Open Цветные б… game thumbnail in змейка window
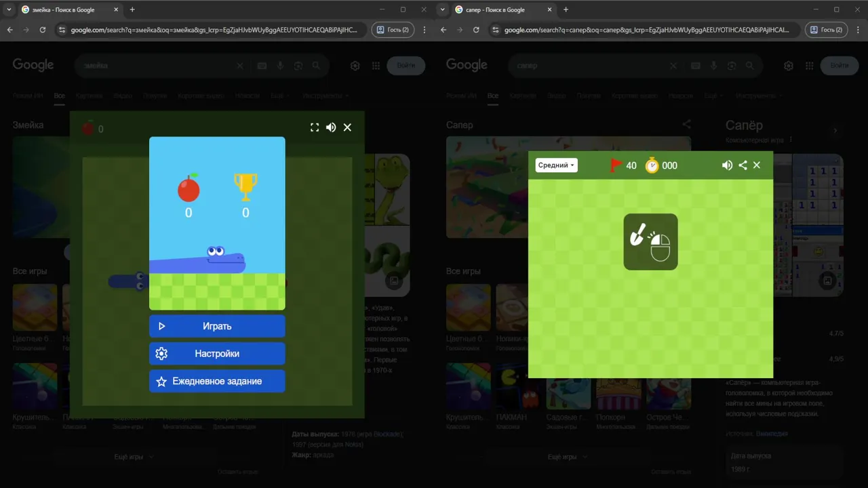 point(35,307)
